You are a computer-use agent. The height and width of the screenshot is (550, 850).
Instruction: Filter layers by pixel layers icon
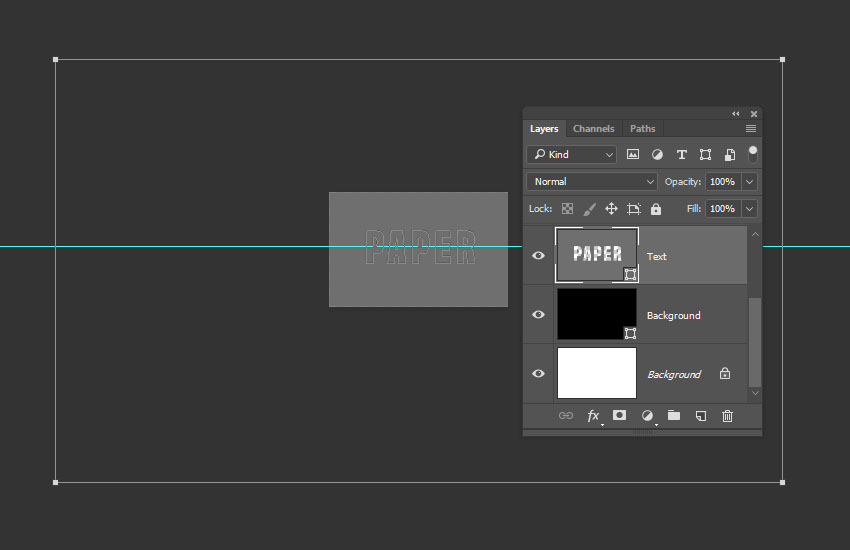coord(633,154)
